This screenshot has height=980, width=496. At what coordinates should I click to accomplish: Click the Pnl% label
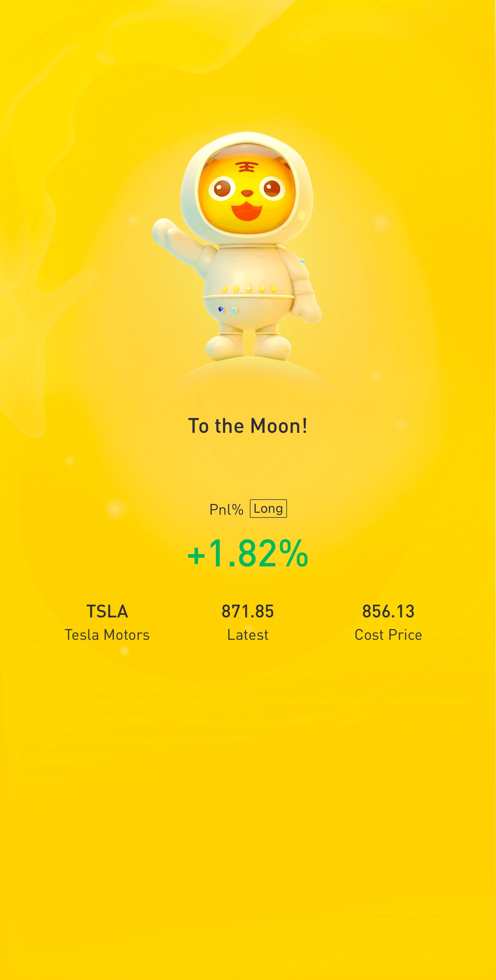tap(226, 510)
